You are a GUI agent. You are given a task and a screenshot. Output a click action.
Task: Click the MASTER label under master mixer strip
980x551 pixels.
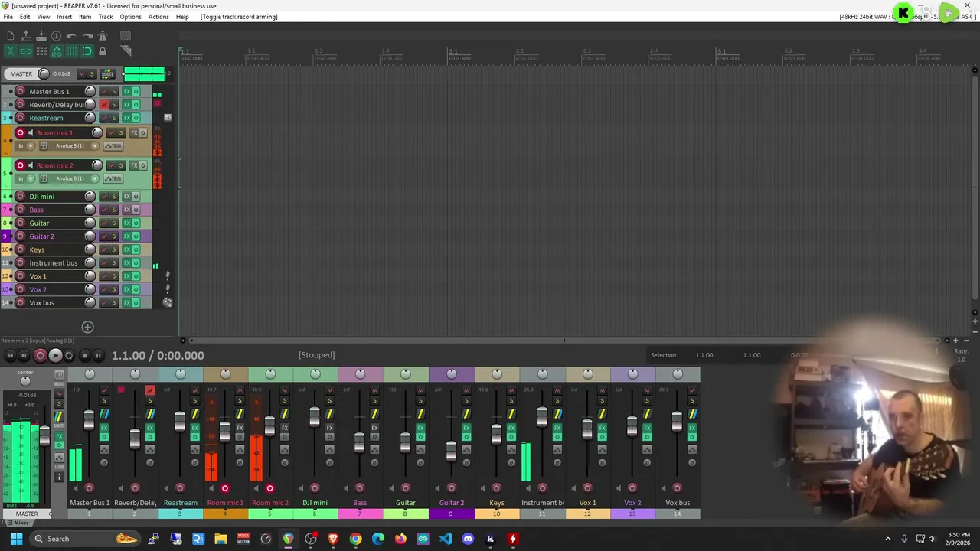tap(27, 514)
